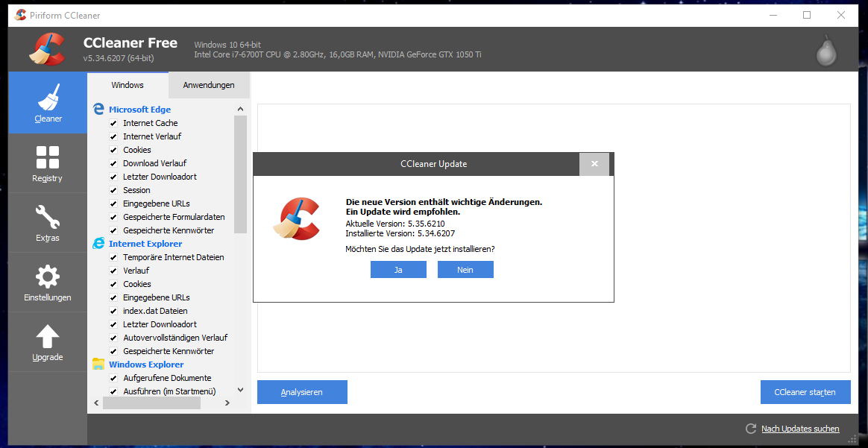Toggle Aufgerufene Dokumente checkbox
Screen dimensions: 868x448
point(113,378)
